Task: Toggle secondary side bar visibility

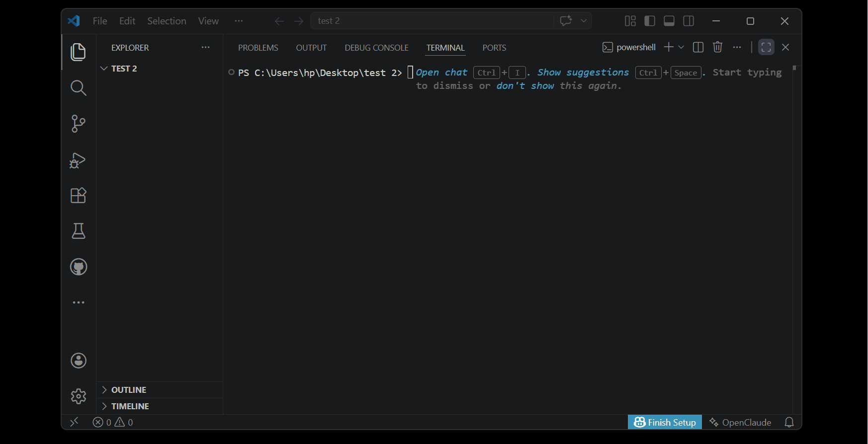Action: click(689, 21)
